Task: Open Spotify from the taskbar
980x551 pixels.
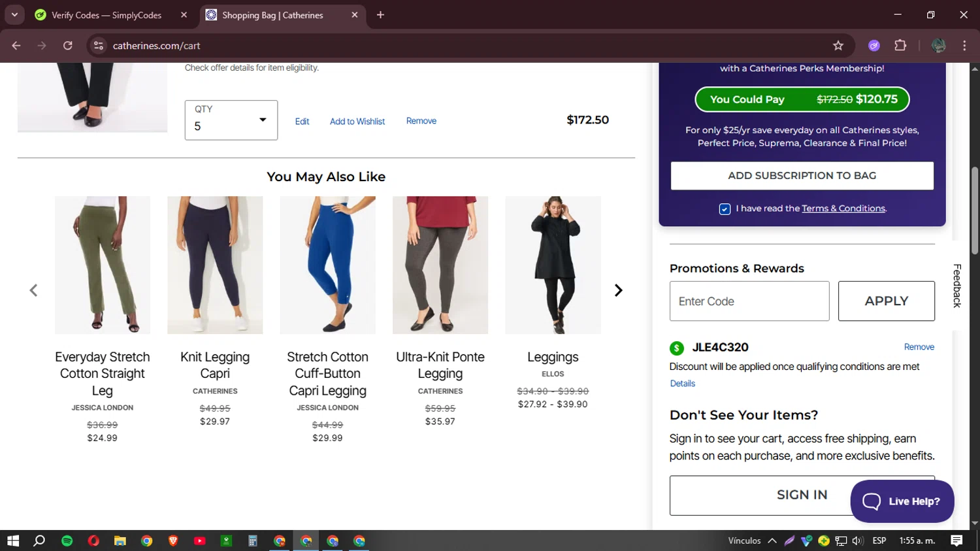Action: [67, 541]
